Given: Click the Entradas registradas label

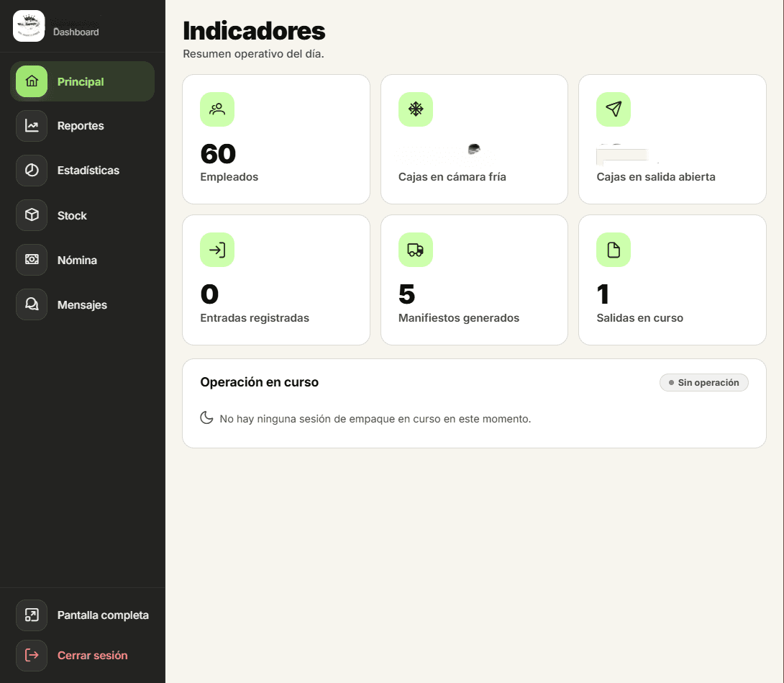Looking at the screenshot, I should (x=255, y=317).
